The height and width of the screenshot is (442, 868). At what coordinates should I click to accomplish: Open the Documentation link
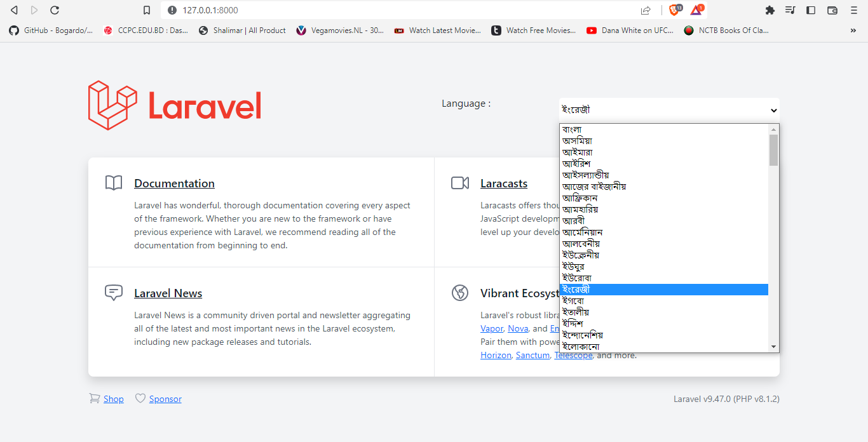[174, 184]
